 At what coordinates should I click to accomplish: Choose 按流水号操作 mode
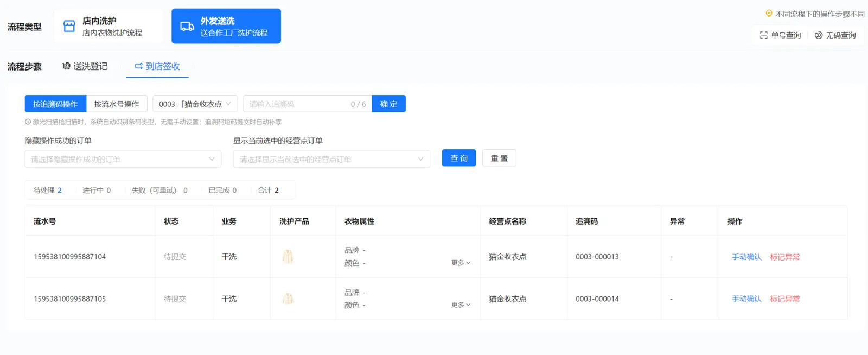[117, 104]
